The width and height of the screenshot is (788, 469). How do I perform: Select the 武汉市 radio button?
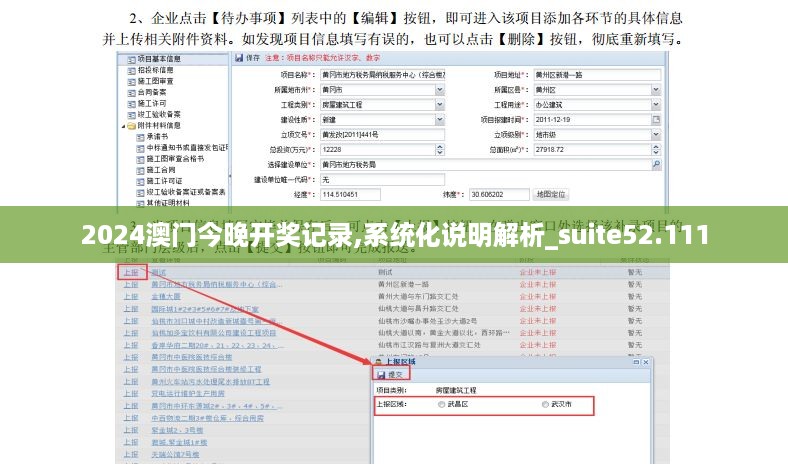coord(545,405)
